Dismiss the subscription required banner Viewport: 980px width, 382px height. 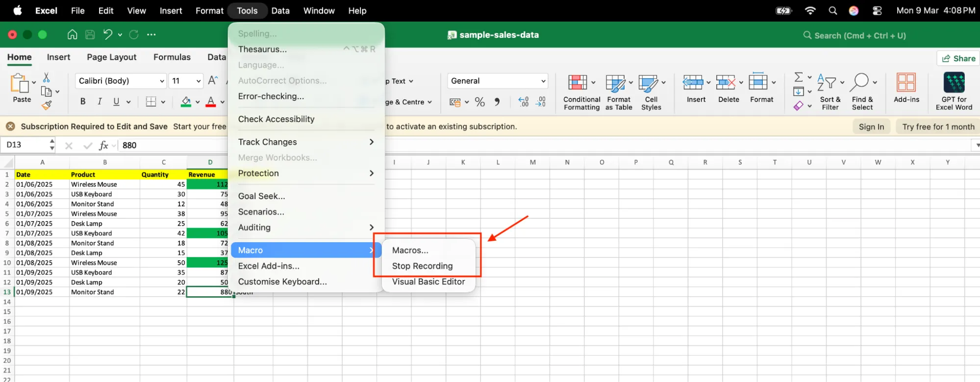click(x=10, y=127)
